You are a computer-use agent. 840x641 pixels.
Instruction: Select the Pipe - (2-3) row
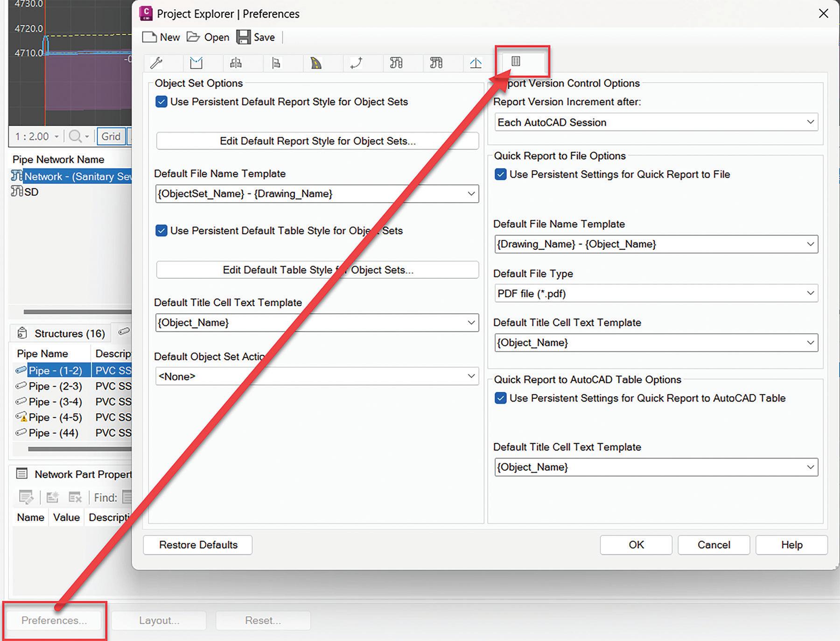[73, 386]
